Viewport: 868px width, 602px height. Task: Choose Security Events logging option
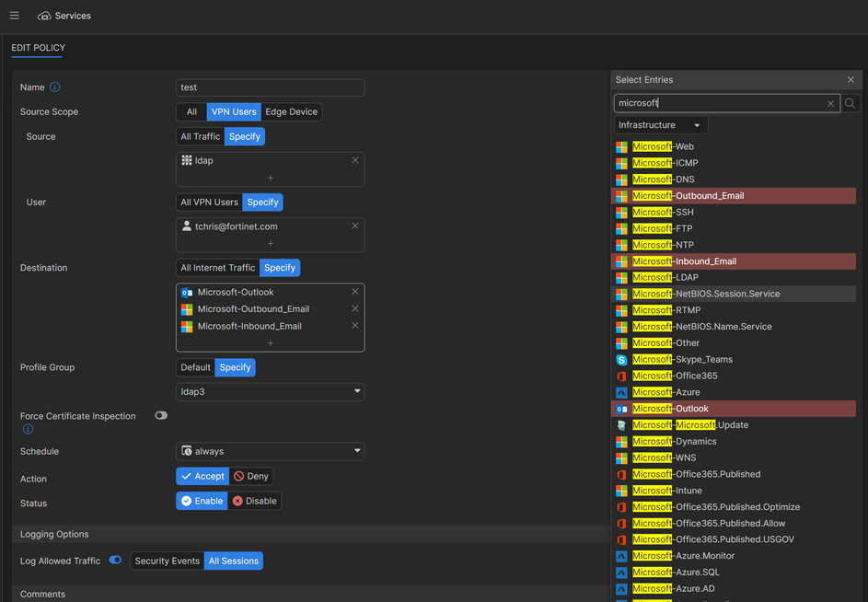[x=167, y=561]
